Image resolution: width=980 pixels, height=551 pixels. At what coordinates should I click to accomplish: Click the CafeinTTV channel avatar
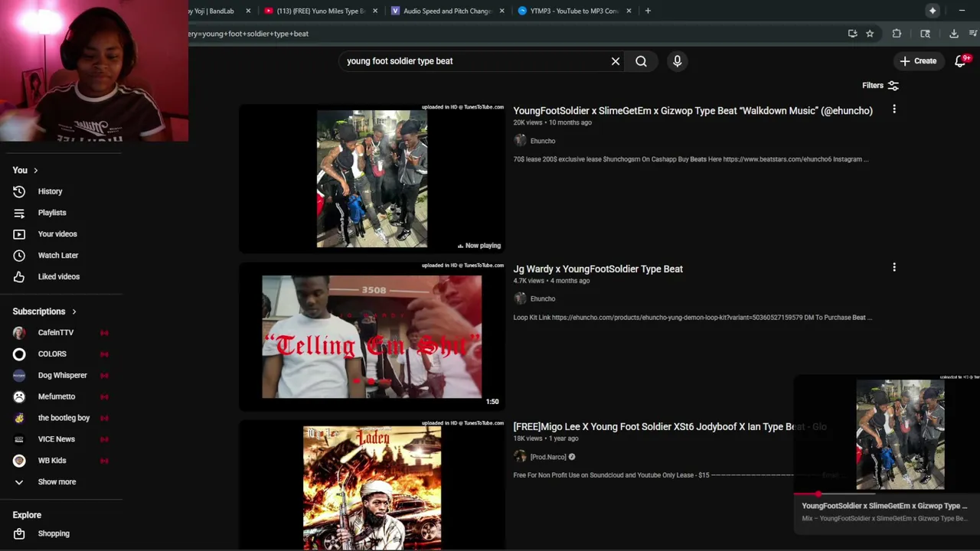coord(19,333)
